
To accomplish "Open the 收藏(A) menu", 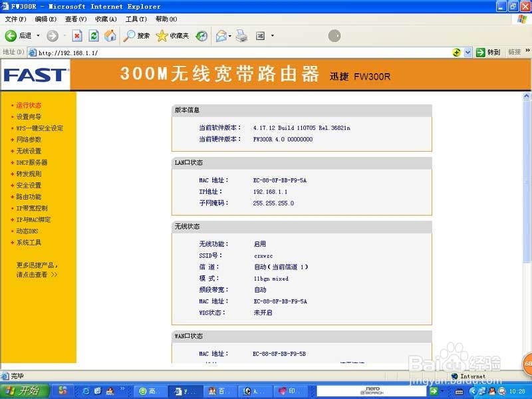I will 106,19.
